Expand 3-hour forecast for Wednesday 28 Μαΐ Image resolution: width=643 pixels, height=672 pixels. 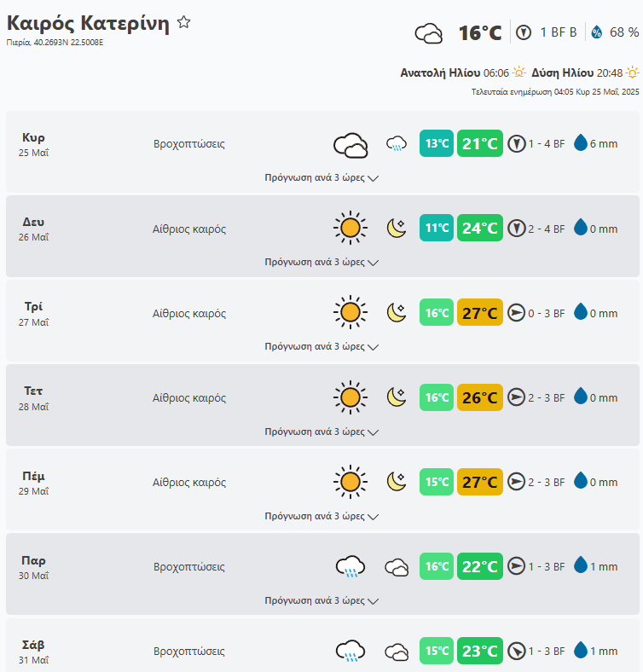[x=321, y=432]
